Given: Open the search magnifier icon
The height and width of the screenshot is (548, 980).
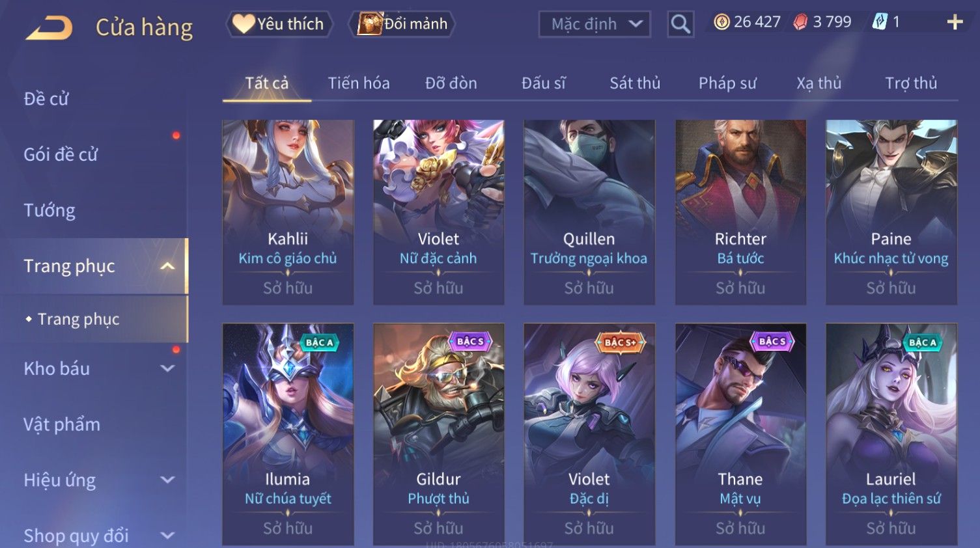Looking at the screenshot, I should point(680,24).
